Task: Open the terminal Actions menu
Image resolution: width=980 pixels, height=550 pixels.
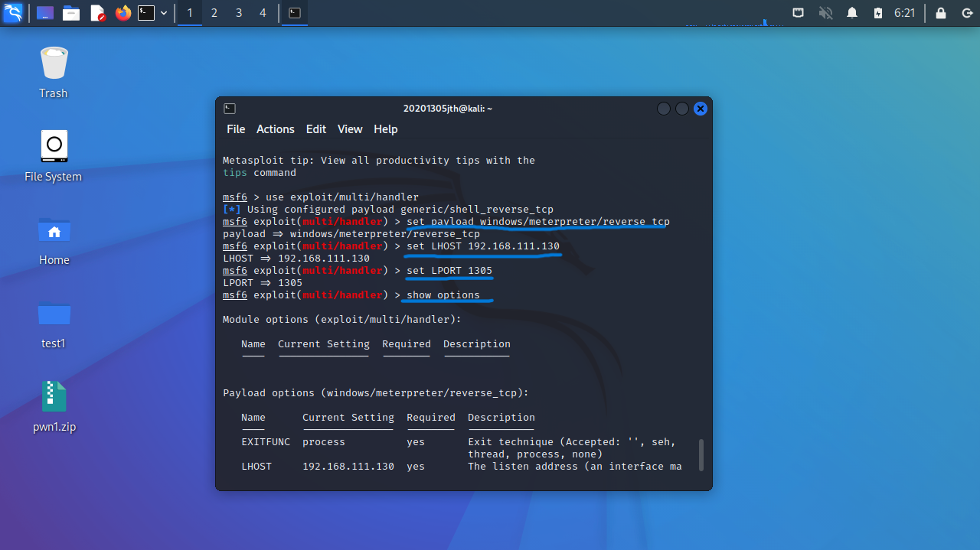Action: point(276,129)
